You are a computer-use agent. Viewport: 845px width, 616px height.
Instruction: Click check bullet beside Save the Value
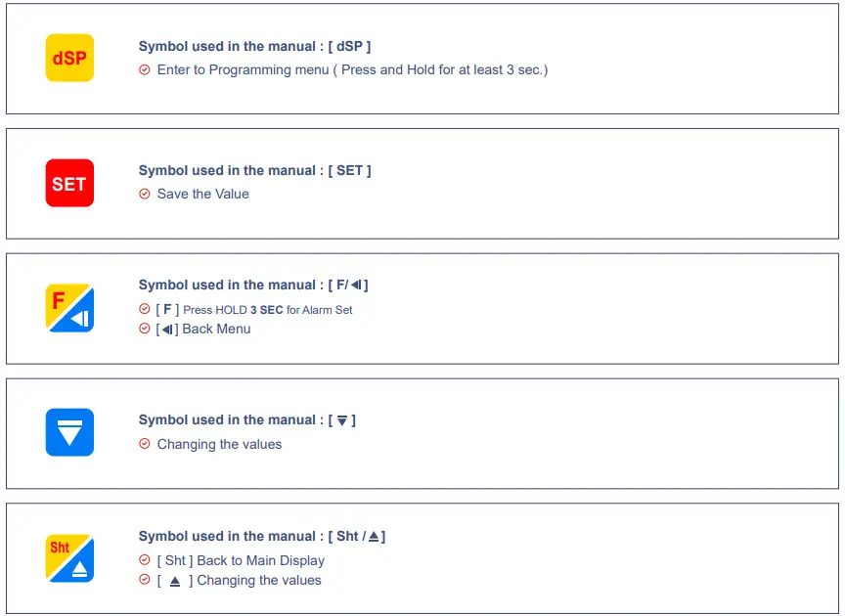145,194
